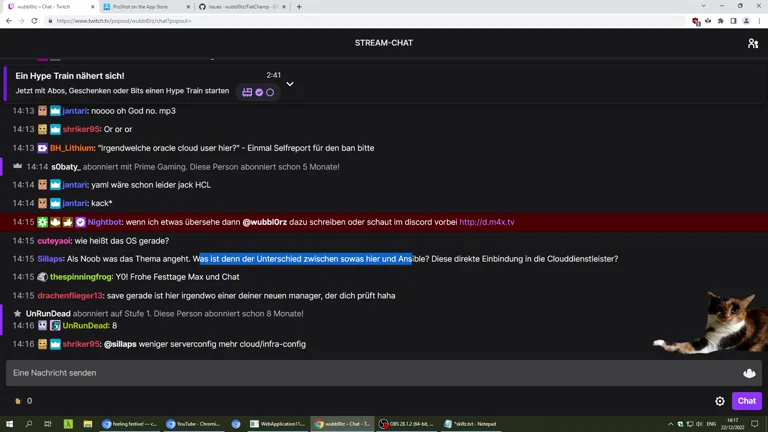The height and width of the screenshot is (432, 768).
Task: Switch to OBS 28.1.2 taskbar window
Action: (407, 424)
